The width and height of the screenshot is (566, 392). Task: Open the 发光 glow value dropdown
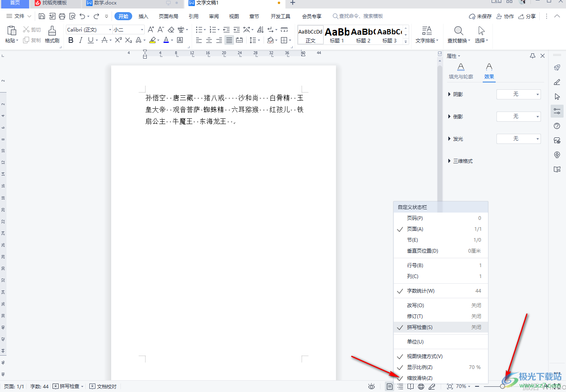pyautogui.click(x=518, y=139)
